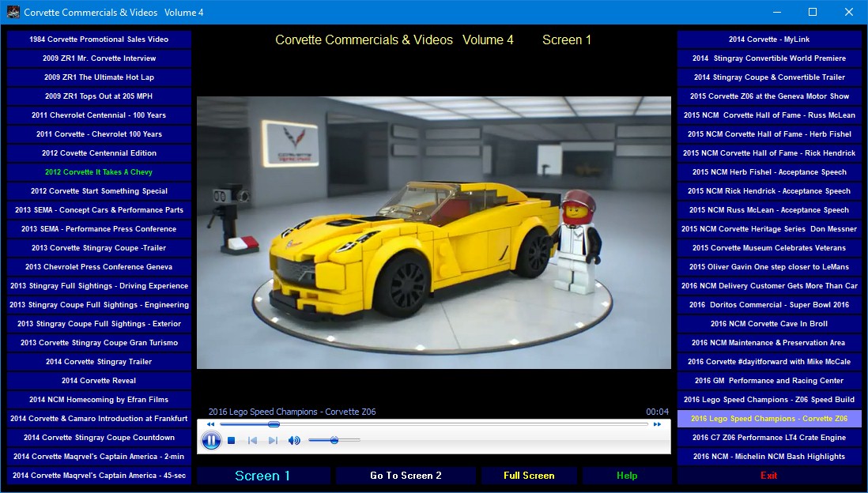The height and width of the screenshot is (493, 868).
Task: Open 2014 Stingray Convertible World Premiere
Action: [769, 58]
